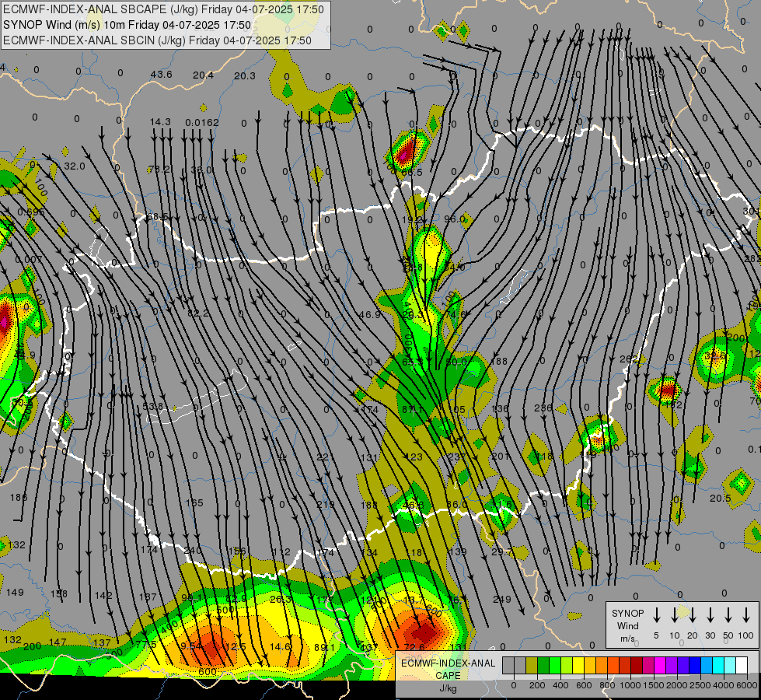
Task: Click the 262 value on the map
Action: (x=629, y=359)
